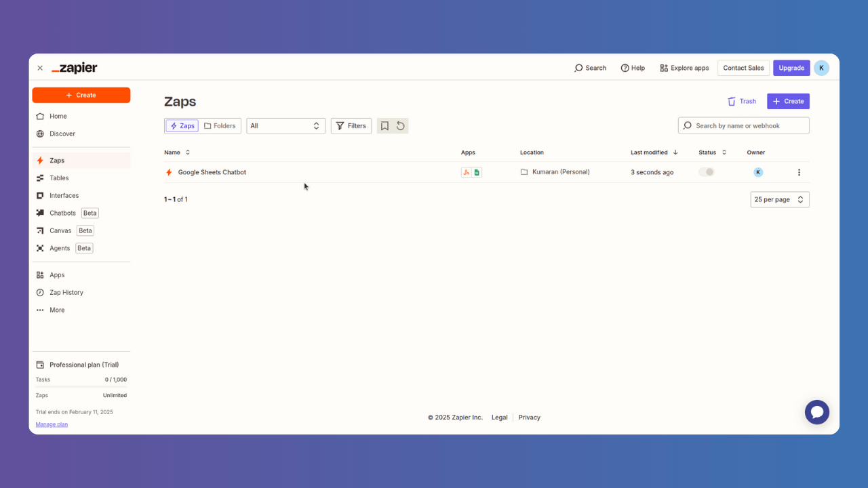The height and width of the screenshot is (488, 868).
Task: Expand More options in sidebar
Action: [x=81, y=310]
